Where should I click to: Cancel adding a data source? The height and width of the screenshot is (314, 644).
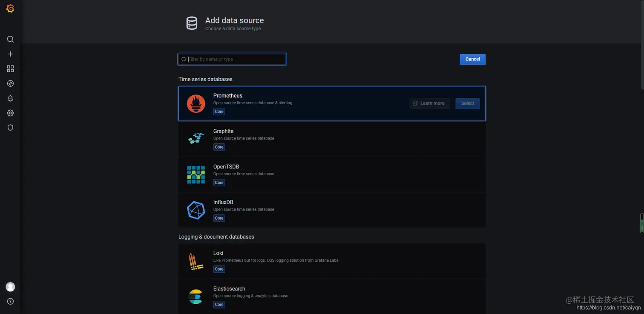pyautogui.click(x=472, y=59)
